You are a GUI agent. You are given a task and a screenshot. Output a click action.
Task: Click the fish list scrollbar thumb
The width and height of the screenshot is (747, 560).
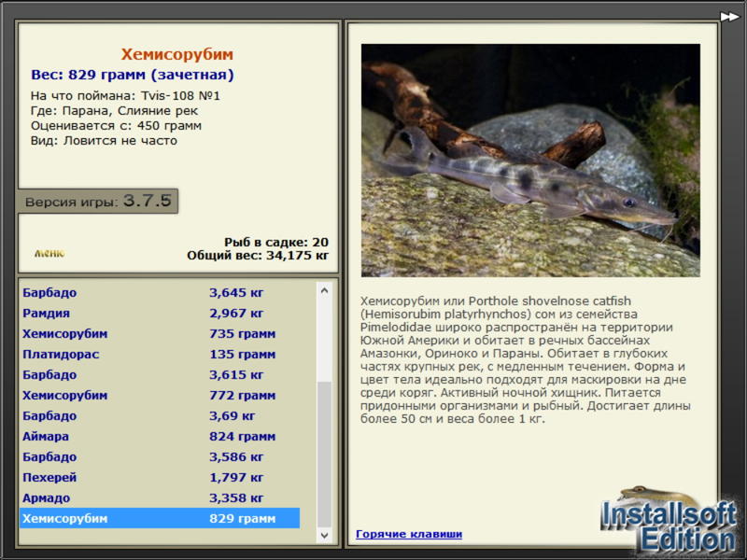pyautogui.click(x=324, y=454)
